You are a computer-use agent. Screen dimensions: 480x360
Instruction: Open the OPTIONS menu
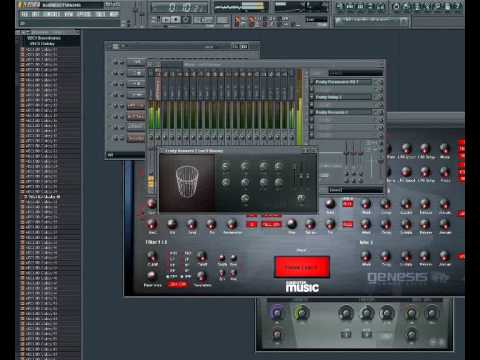[83, 14]
